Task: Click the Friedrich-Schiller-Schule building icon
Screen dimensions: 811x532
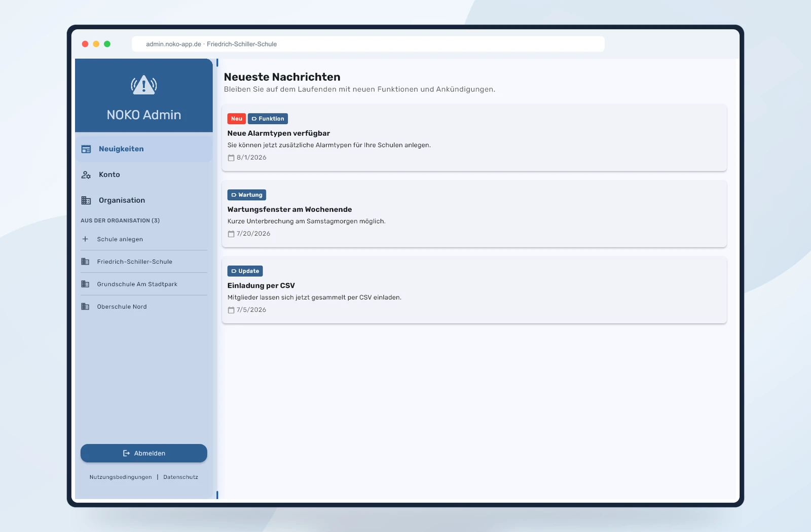Action: click(x=85, y=261)
